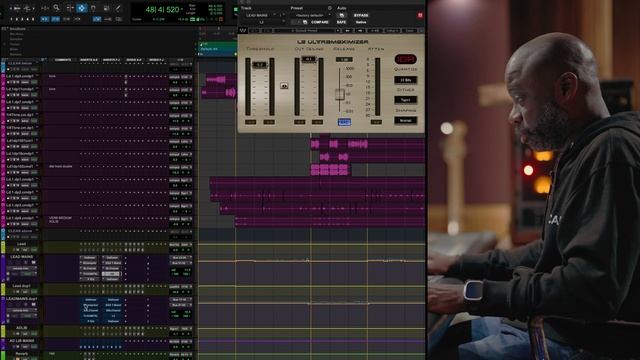Open the Quantize 24 Bits selector
640x360 pixels.
tap(405, 80)
